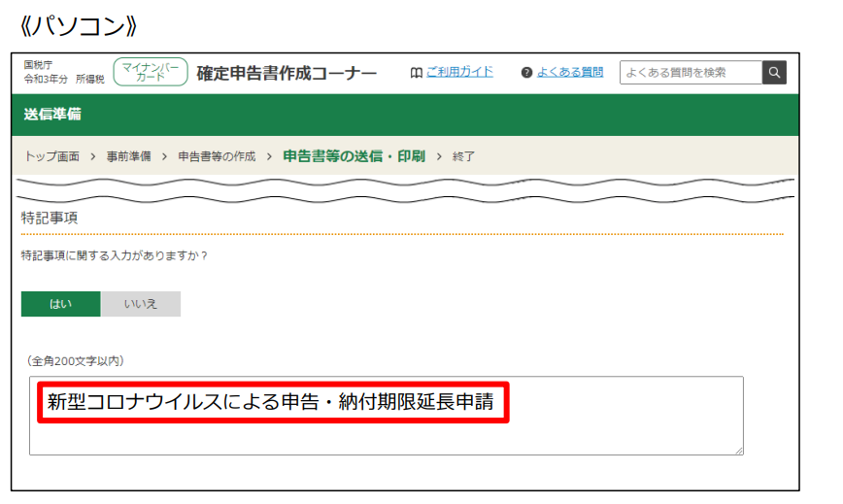843x504 pixels.
Task: Click the 特記事項 section heading
Action: 50,218
